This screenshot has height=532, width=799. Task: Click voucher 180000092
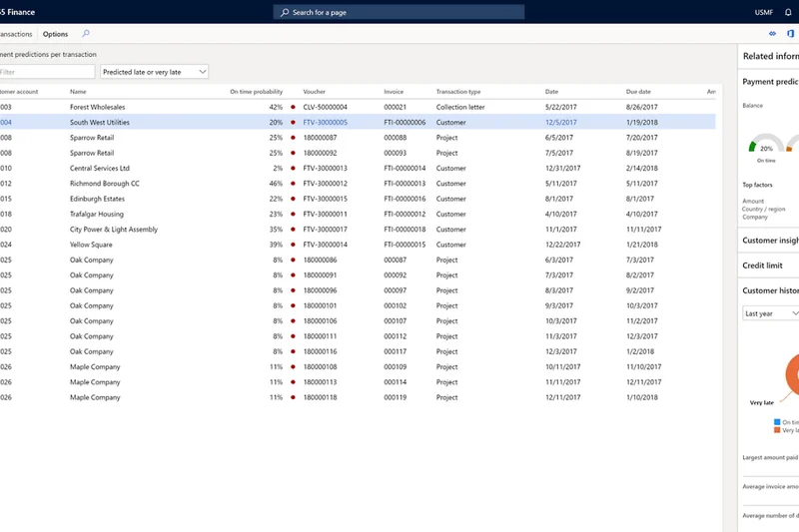[320, 153]
